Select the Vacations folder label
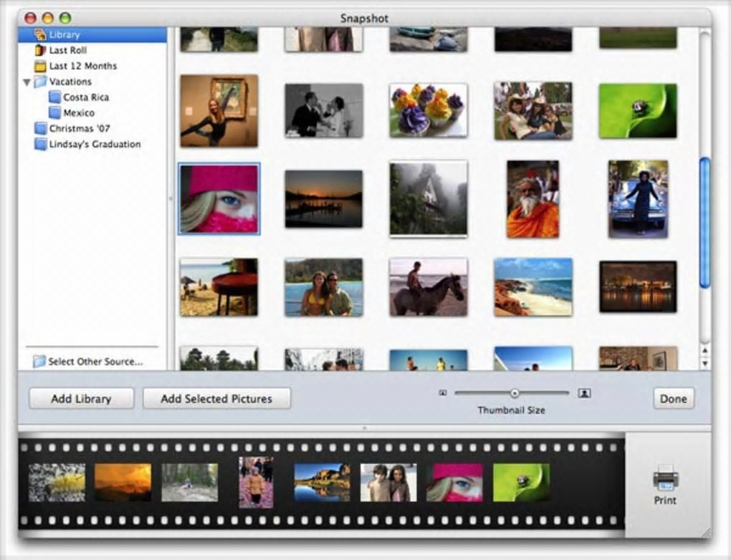The width and height of the screenshot is (731, 560). pos(70,82)
